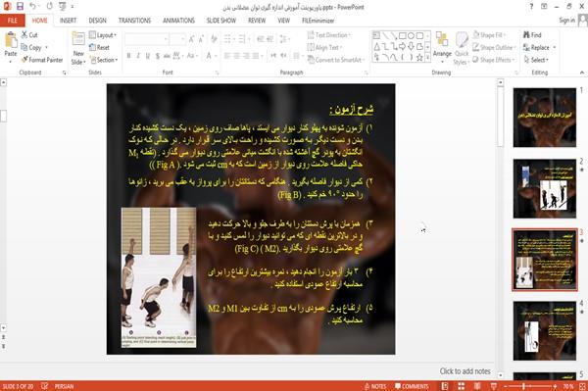
Task: Select the rectangle shape in shapes gallery
Action: click(402, 35)
